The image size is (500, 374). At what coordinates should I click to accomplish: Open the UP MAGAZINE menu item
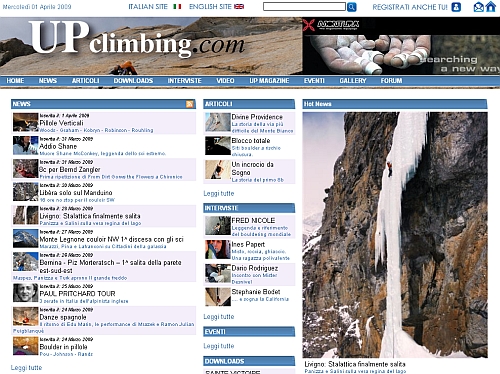(x=269, y=81)
